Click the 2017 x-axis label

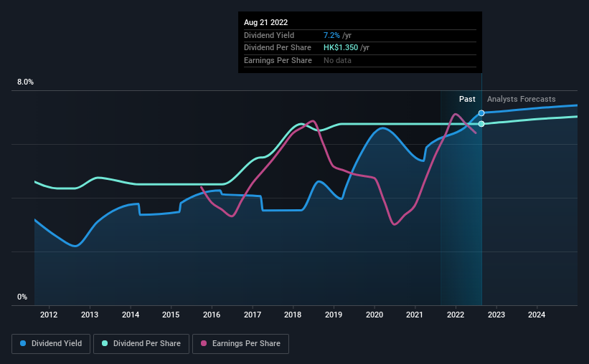tap(253, 315)
